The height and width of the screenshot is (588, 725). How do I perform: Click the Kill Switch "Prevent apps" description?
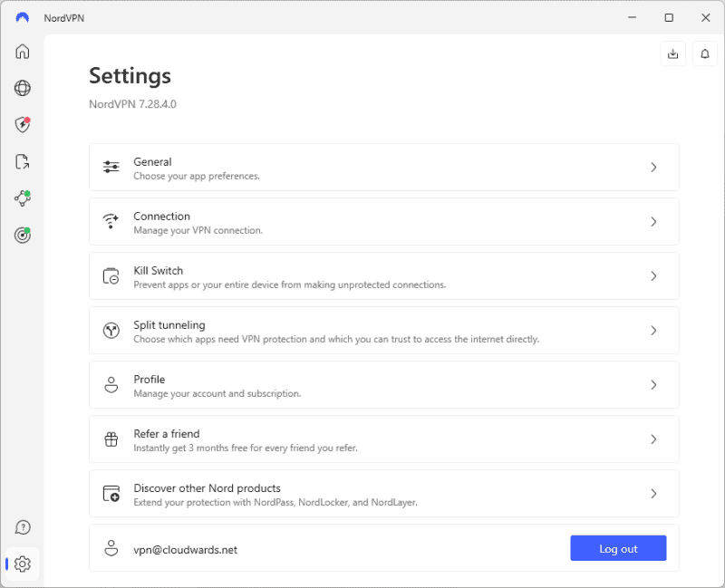pos(290,284)
